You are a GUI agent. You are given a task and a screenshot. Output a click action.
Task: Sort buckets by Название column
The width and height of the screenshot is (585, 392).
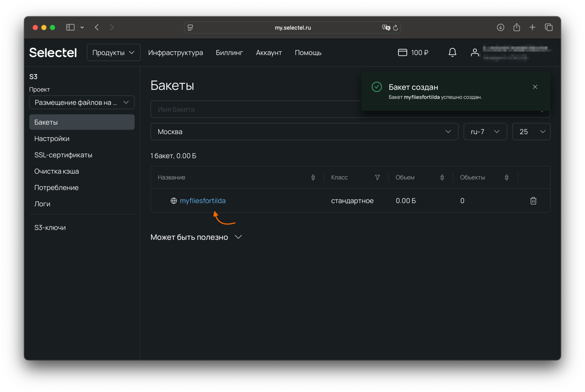313,178
